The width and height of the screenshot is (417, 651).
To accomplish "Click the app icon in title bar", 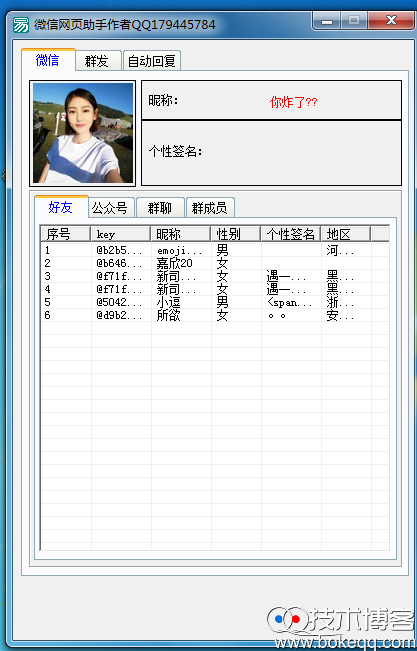I will click(21, 25).
